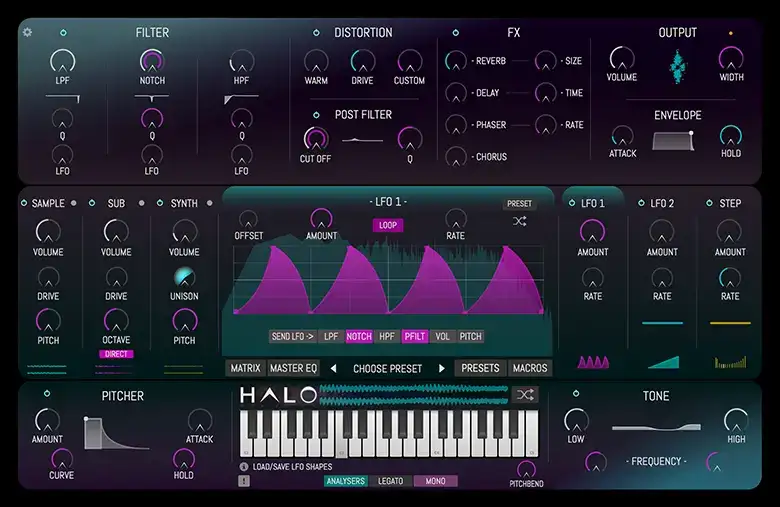
Task: Go to previous preset arrow
Action: (x=333, y=369)
